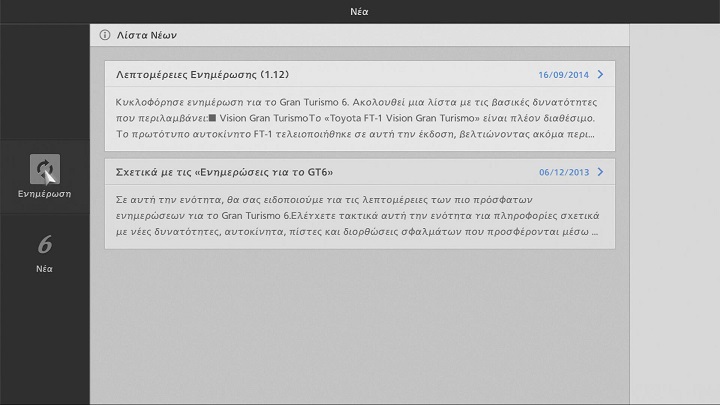Screen dimensions: 720x405
Task: Click the blank header bar right of Λίστα Νέων
Action: (400, 35)
